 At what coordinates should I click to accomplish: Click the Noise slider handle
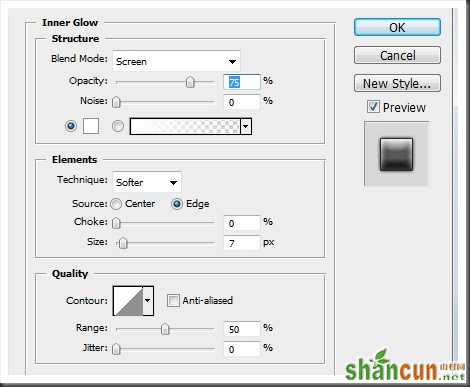116,102
